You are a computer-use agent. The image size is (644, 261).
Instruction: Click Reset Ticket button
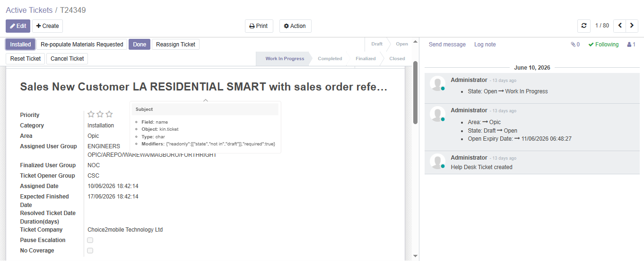26,59
